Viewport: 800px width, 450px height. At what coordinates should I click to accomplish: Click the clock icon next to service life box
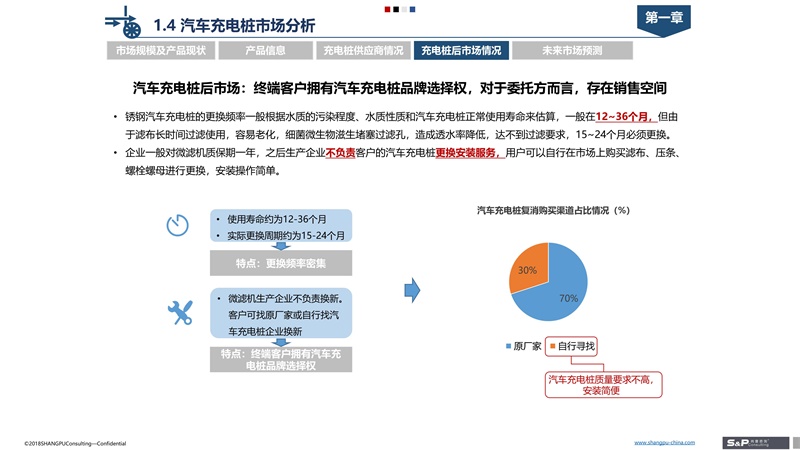pyautogui.click(x=177, y=225)
